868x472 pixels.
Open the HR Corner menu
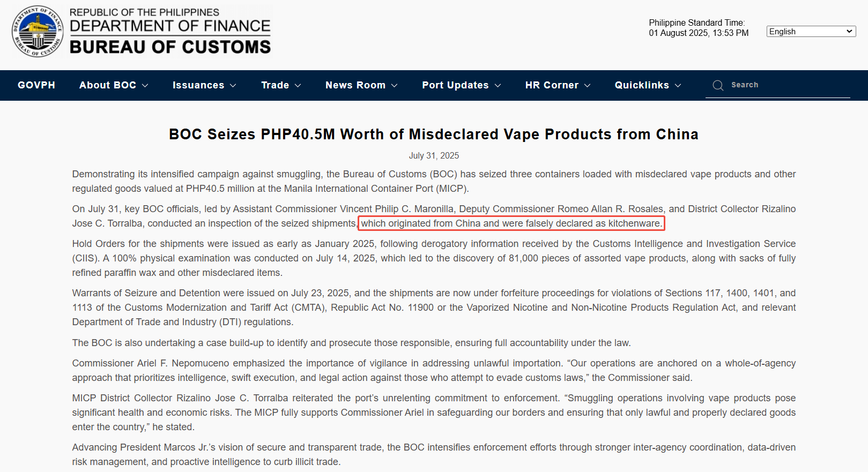(552, 85)
